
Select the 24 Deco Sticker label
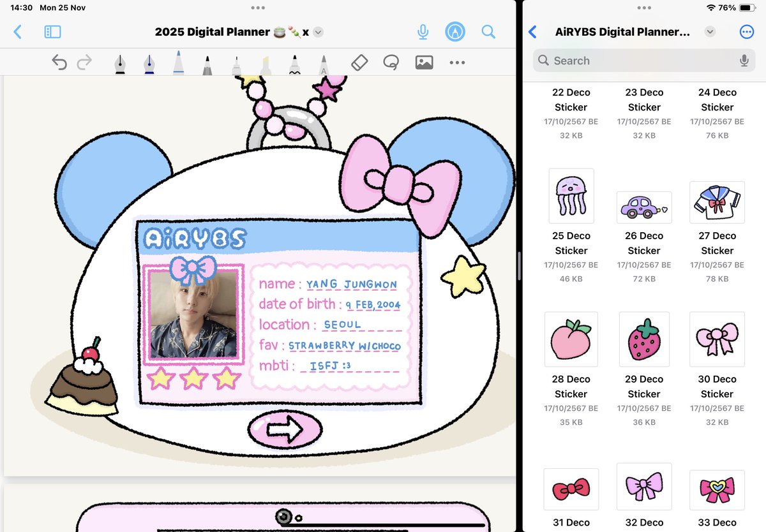(x=717, y=100)
